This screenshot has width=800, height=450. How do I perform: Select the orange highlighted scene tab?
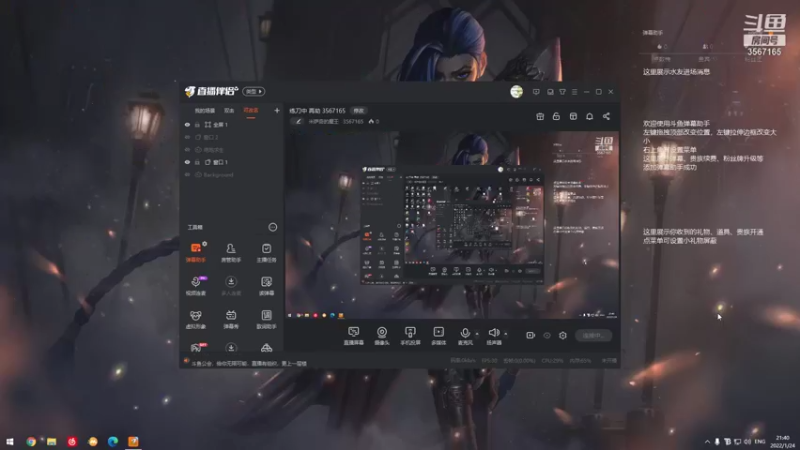[x=251, y=111]
